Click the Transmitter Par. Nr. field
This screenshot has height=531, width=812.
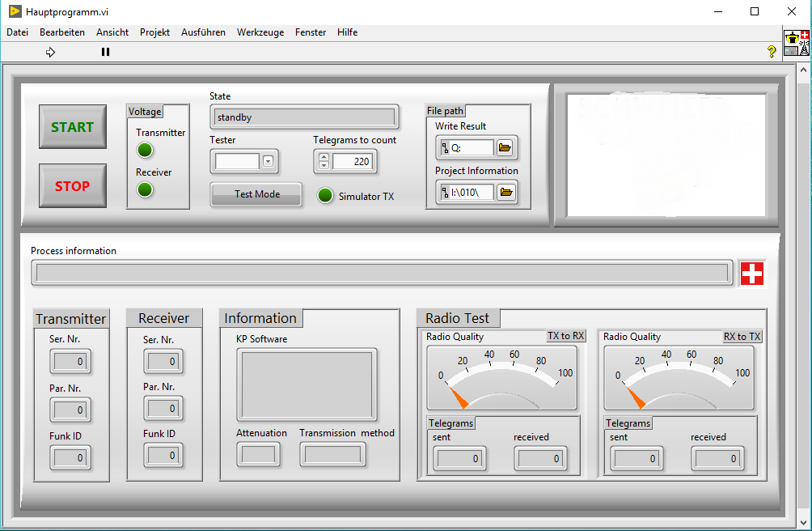70,410
